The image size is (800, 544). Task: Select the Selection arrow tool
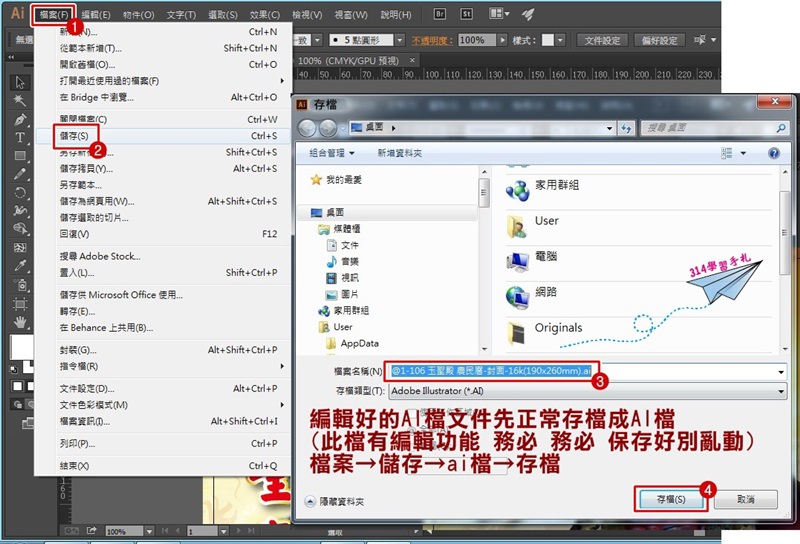tap(20, 82)
